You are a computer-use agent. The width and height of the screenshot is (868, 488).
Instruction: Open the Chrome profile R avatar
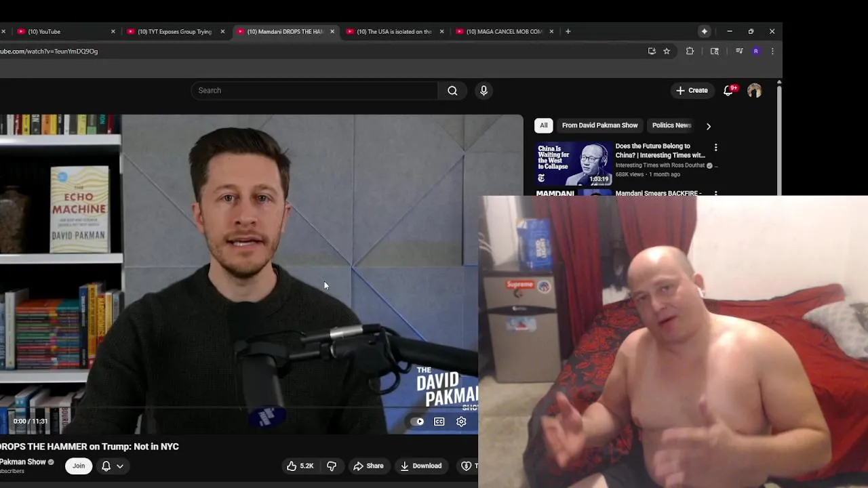pyautogui.click(x=755, y=51)
